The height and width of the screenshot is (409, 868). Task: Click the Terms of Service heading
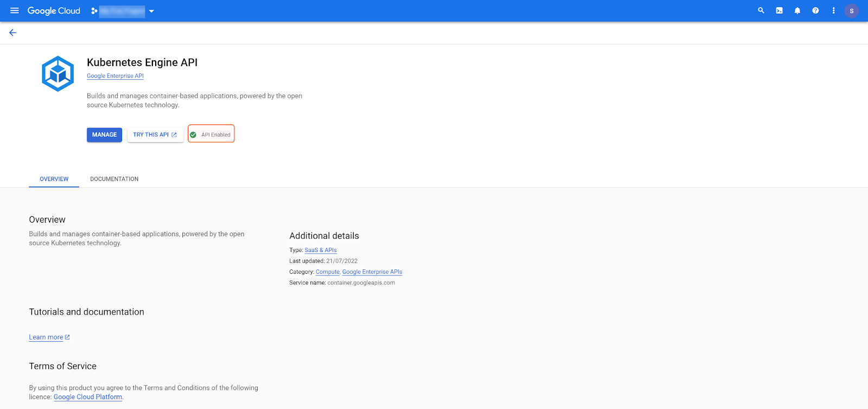click(63, 366)
